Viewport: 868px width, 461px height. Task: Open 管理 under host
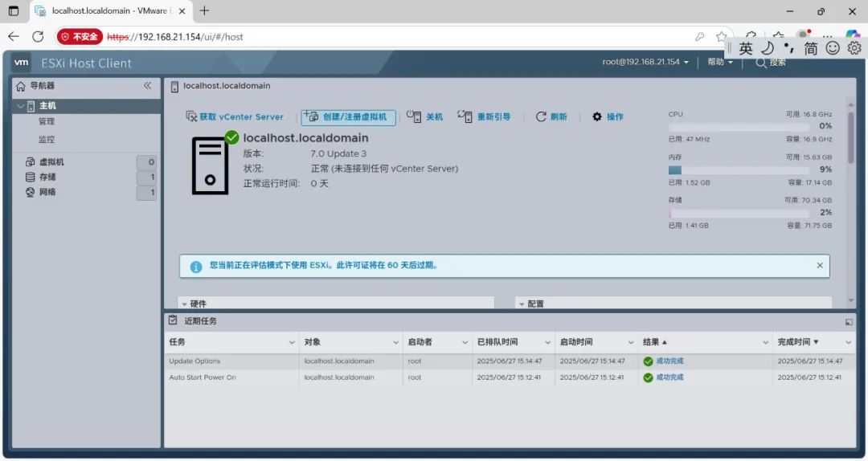(x=47, y=121)
